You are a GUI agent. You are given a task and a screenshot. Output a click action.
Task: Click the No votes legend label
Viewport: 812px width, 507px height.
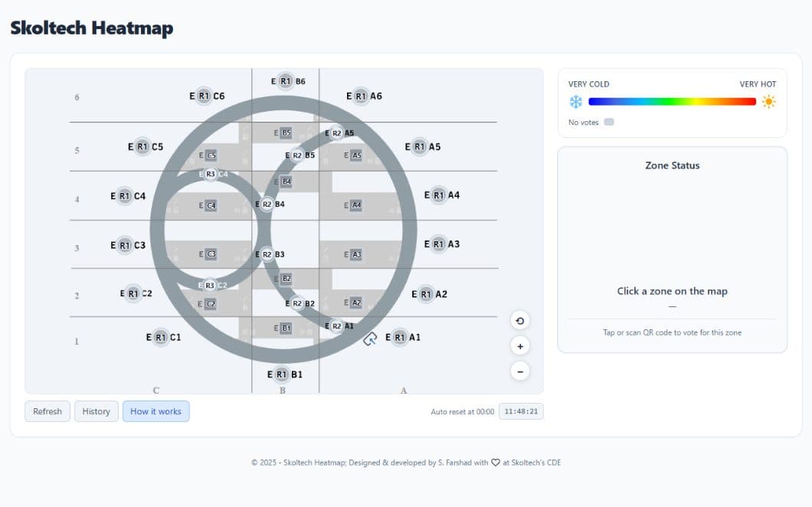point(583,123)
